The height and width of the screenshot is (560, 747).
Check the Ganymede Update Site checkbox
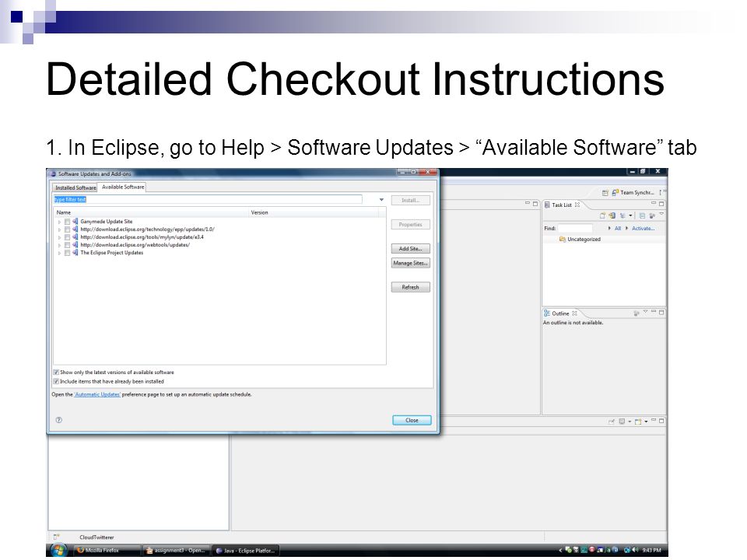pyautogui.click(x=67, y=222)
